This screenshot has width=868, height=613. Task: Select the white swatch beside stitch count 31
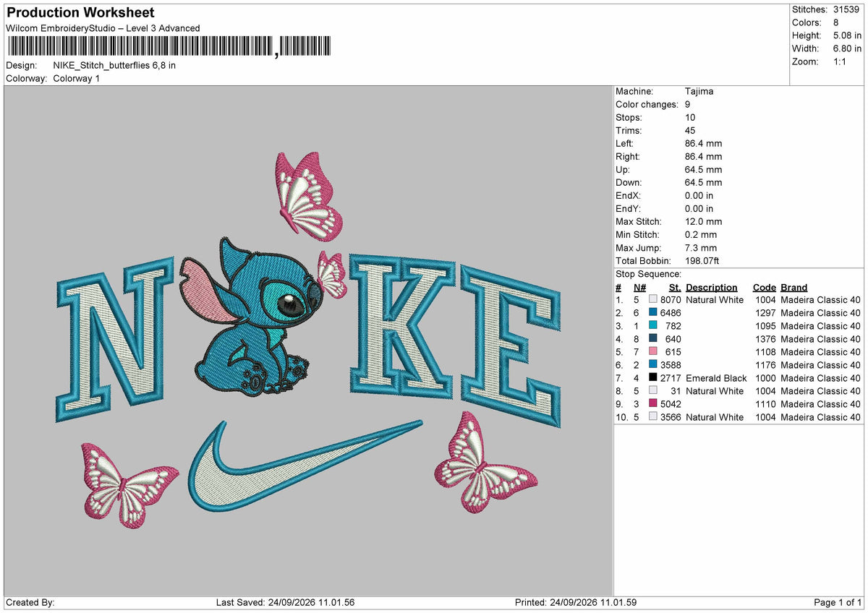pyautogui.click(x=653, y=390)
